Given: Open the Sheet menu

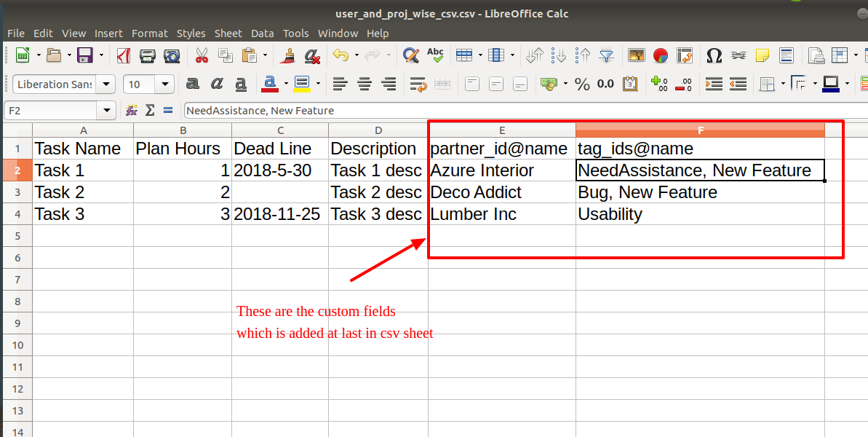Looking at the screenshot, I should click(228, 34).
